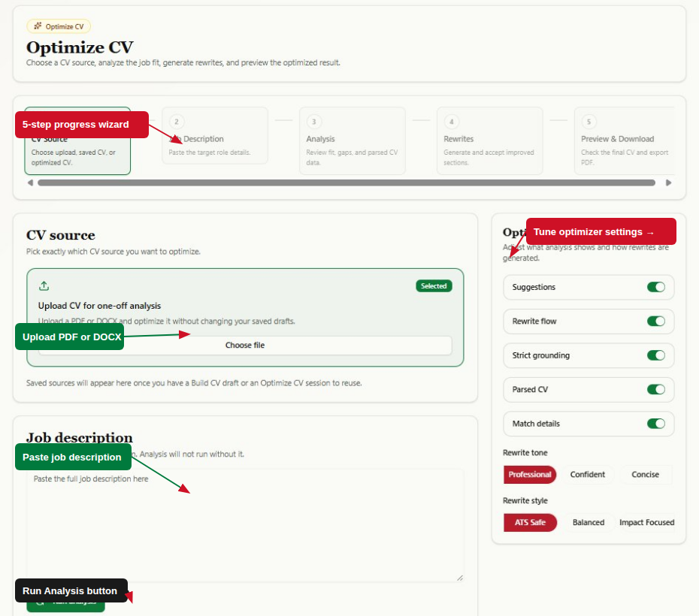Click the step 2 number circle
Viewport: 699px width, 616px height.
(x=177, y=122)
